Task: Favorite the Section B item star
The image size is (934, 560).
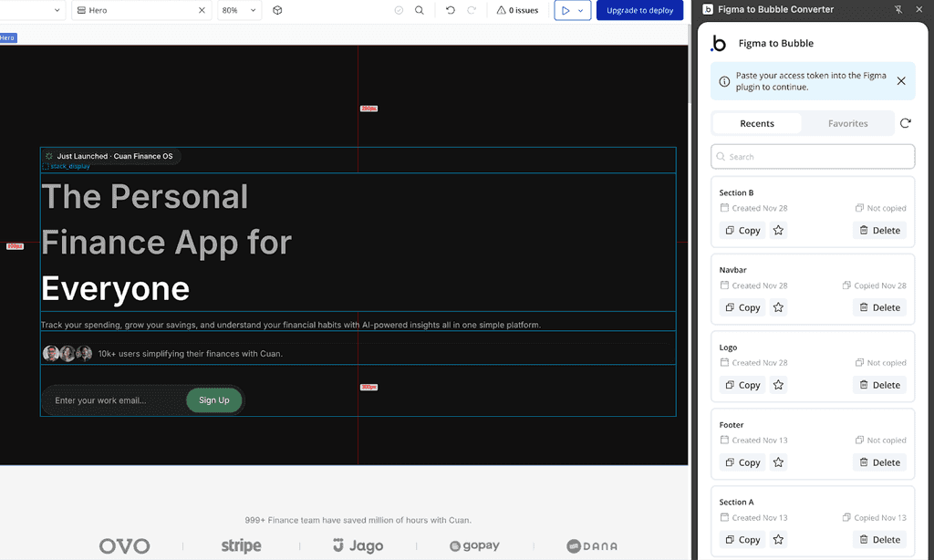Action: [778, 230]
